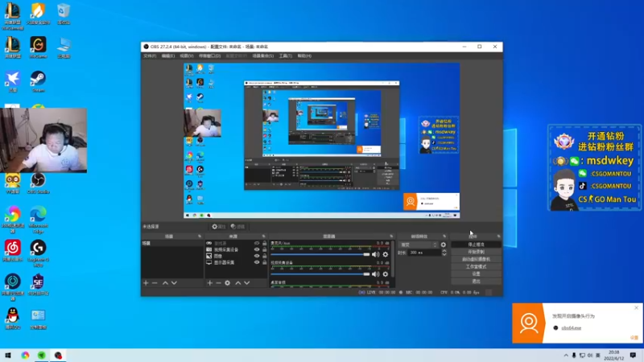The height and width of the screenshot is (362, 644).
Task: Pop out the Audio Mixer dock header icon
Action: coord(391,237)
